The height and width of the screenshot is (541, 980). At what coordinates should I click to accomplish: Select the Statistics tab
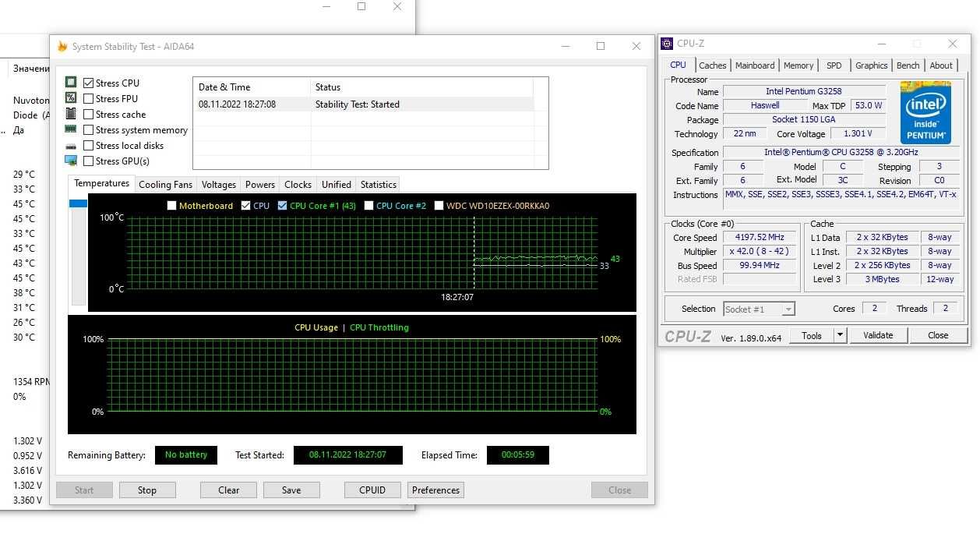pyautogui.click(x=379, y=185)
